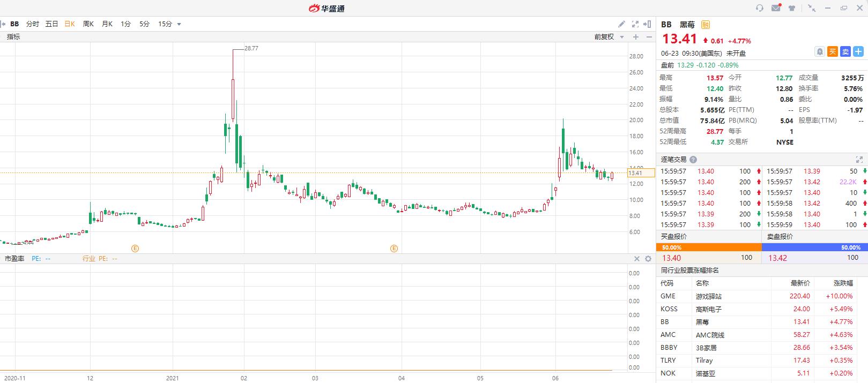Expand the 逐笔交易 panel icon
The height and width of the screenshot is (383, 868).
click(859, 160)
